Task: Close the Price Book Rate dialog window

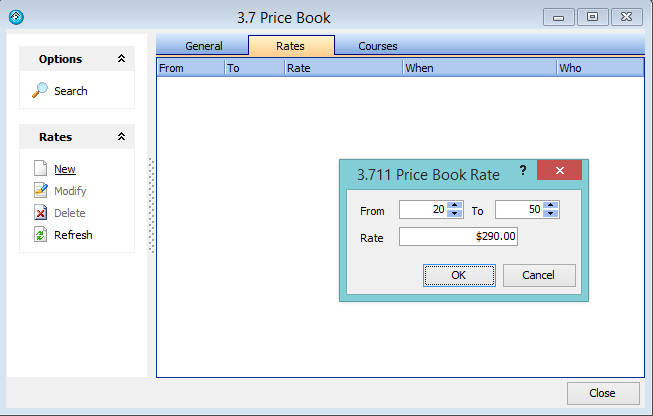Action: [559, 171]
